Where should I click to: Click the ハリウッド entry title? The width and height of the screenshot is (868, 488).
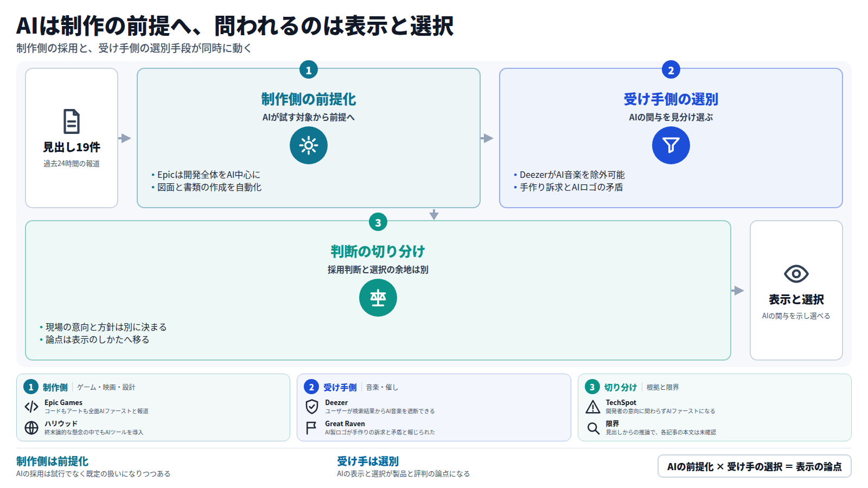click(61, 423)
